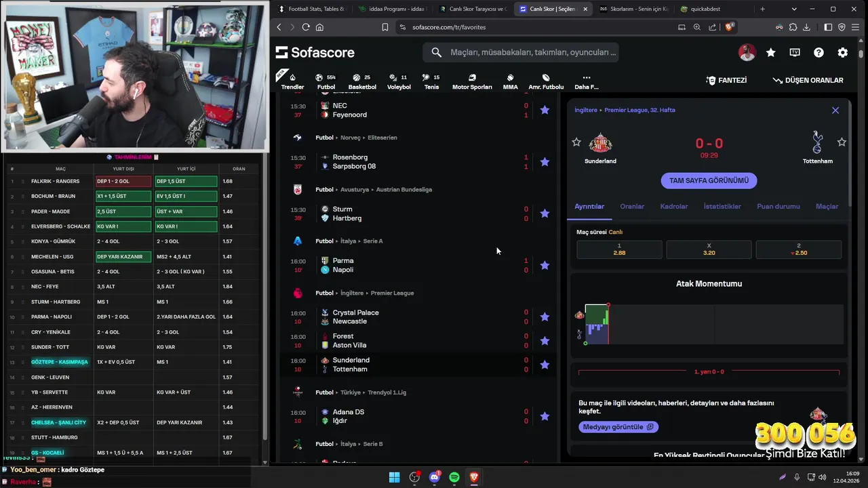Screen dimensions: 868x488
Task: Switch to the Puan durumu tab
Action: pos(778,206)
